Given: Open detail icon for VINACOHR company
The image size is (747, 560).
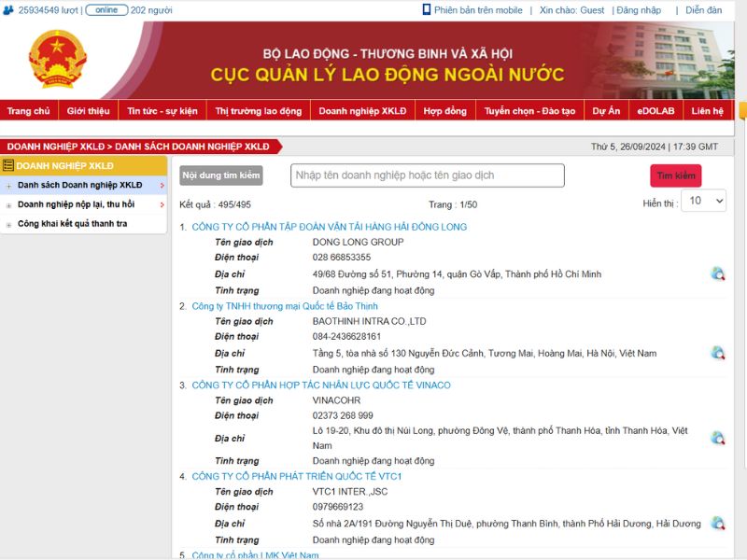Looking at the screenshot, I should (718, 438).
